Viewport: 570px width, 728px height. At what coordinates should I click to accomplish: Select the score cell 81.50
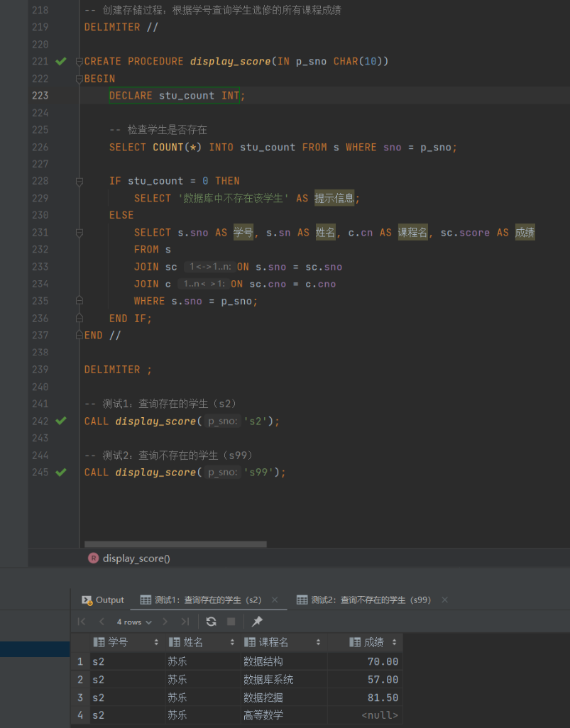(365, 697)
